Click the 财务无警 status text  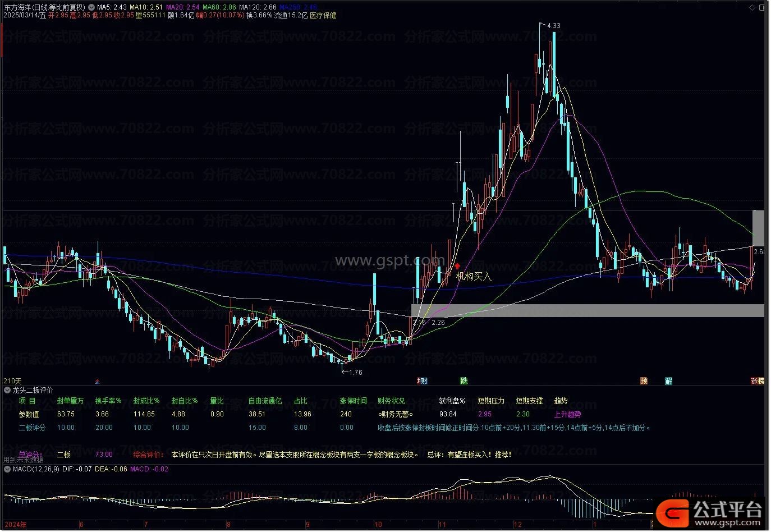point(396,414)
